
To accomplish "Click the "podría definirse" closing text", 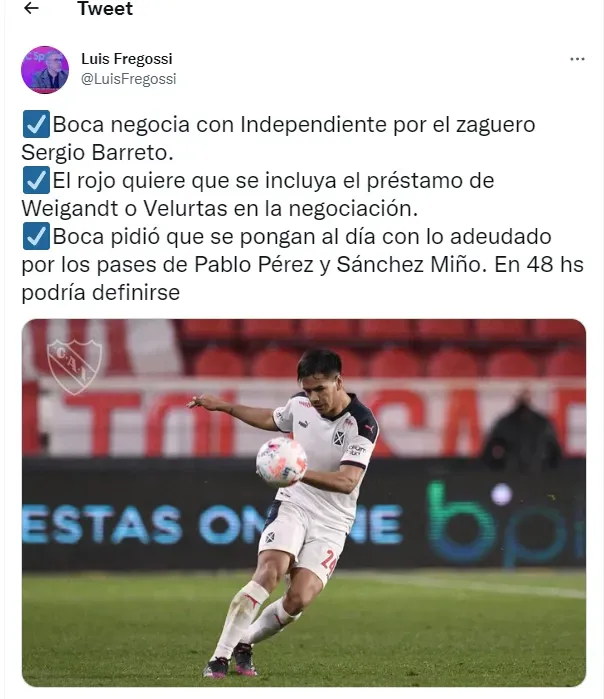I will 101,293.
